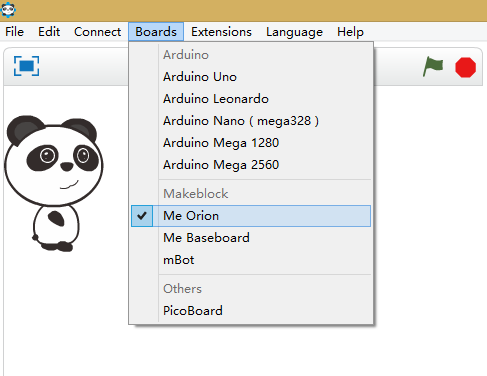
Task: Choose Arduino Uno board
Action: (251, 77)
